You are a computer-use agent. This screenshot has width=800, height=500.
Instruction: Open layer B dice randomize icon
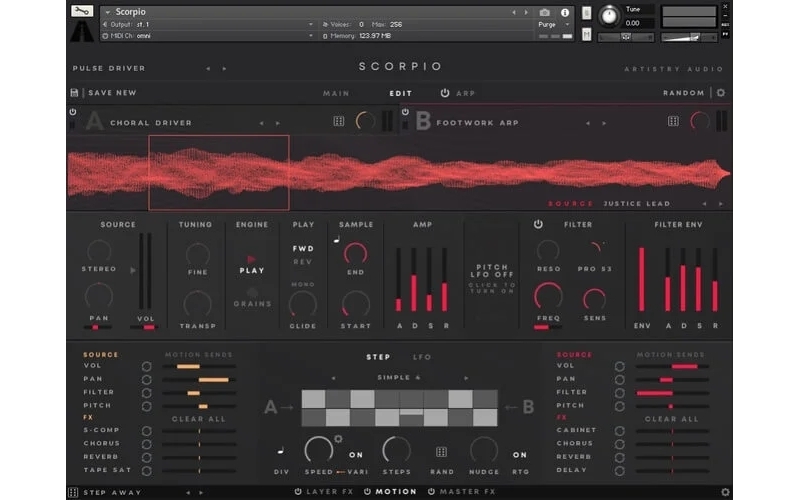[x=673, y=121]
